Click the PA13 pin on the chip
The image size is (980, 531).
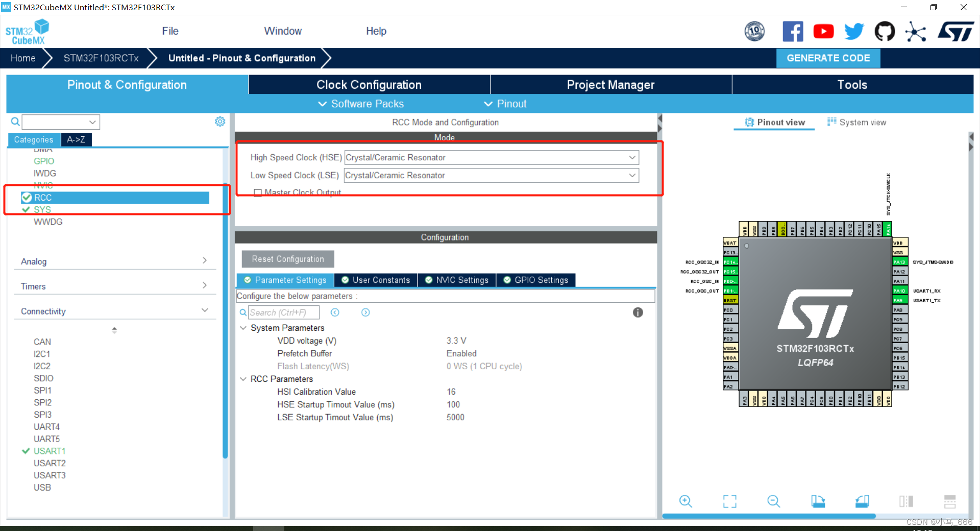click(x=900, y=262)
